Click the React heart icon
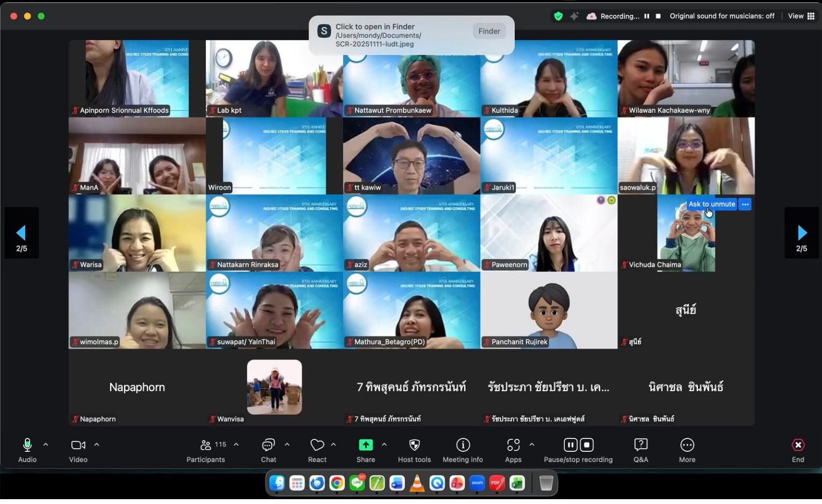 317,445
